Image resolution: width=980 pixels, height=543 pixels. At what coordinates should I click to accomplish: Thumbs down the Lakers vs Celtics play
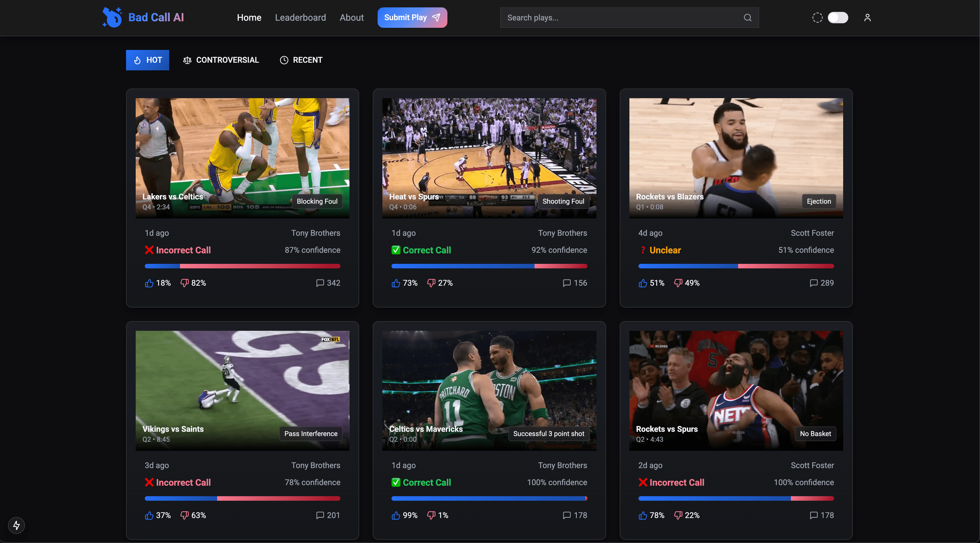point(185,283)
